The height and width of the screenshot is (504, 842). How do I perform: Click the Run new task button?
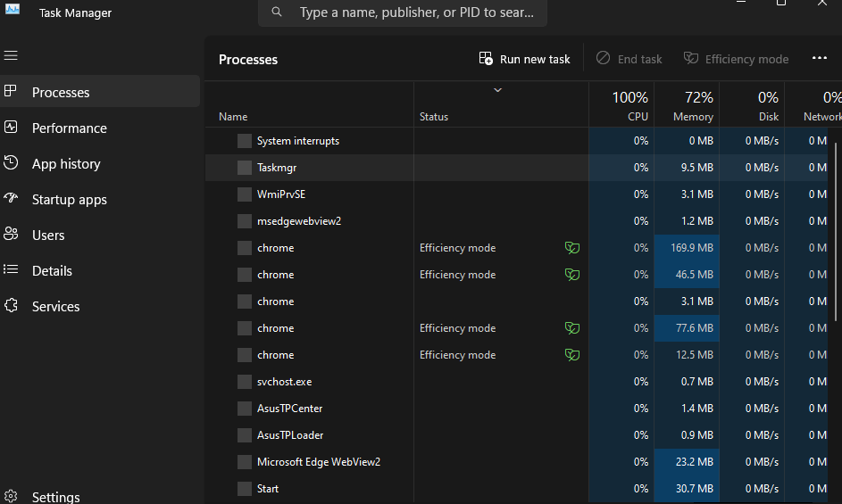(525, 59)
